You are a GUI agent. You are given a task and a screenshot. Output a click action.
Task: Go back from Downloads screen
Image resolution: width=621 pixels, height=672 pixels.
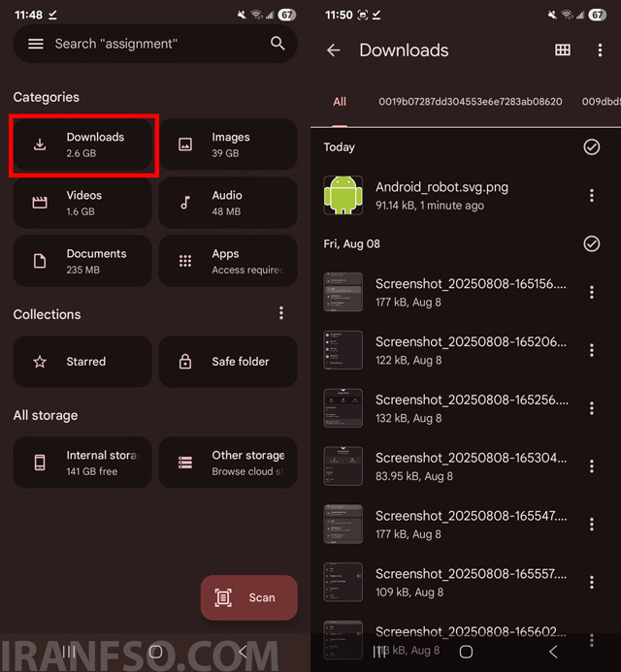click(x=333, y=50)
